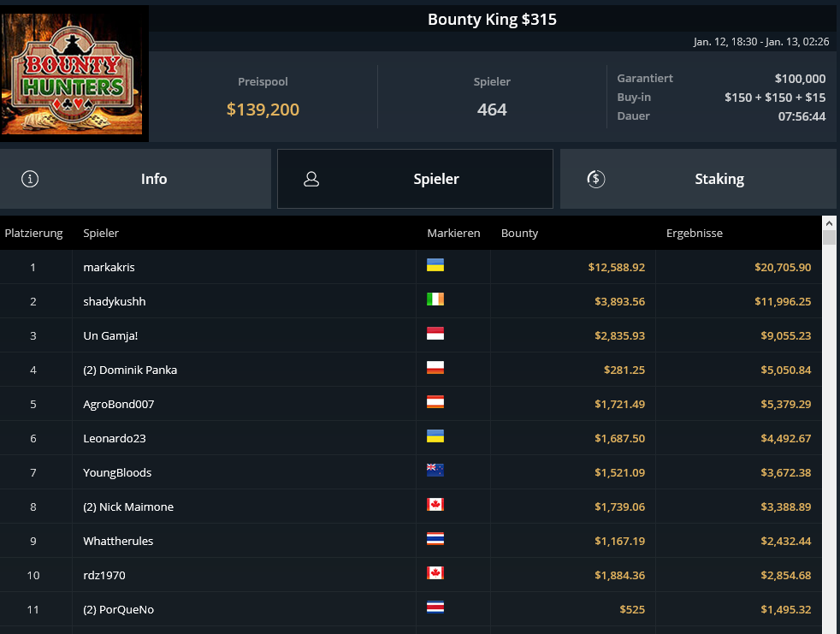Sort by the Ergebnisse column header
840x634 pixels.
point(695,233)
